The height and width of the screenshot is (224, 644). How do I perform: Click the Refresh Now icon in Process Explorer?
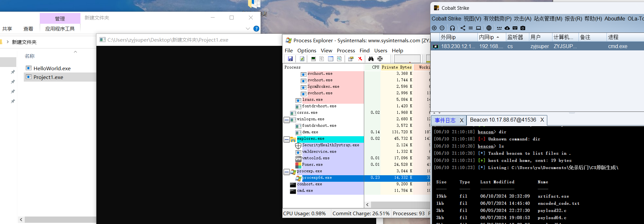[x=302, y=59]
